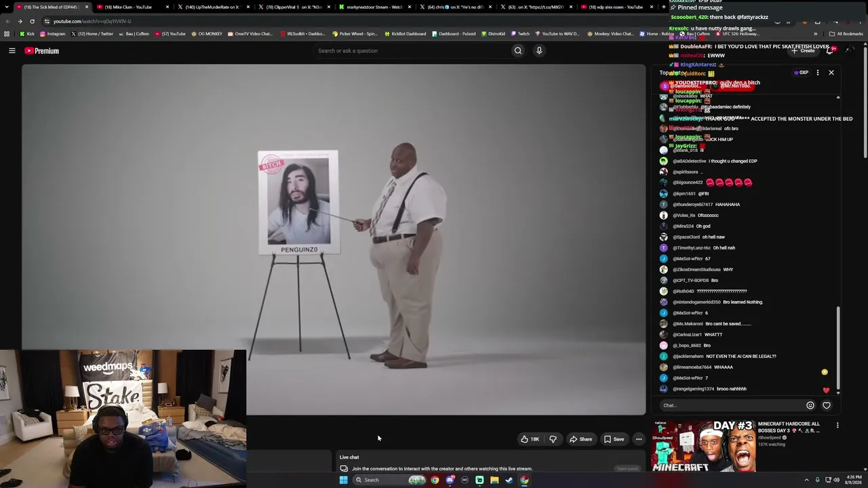Send a heart reaction in chat
Viewport: 868px width, 488px height.
pyautogui.click(x=827, y=405)
